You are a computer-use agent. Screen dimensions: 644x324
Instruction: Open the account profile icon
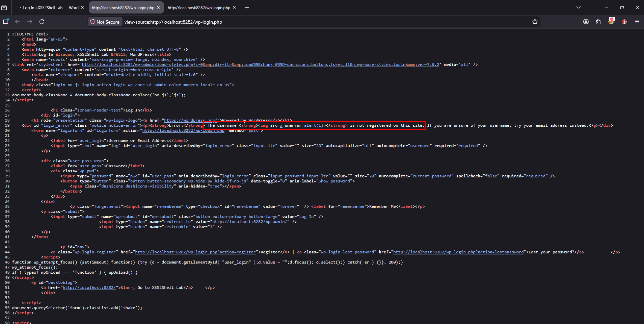(x=586, y=22)
